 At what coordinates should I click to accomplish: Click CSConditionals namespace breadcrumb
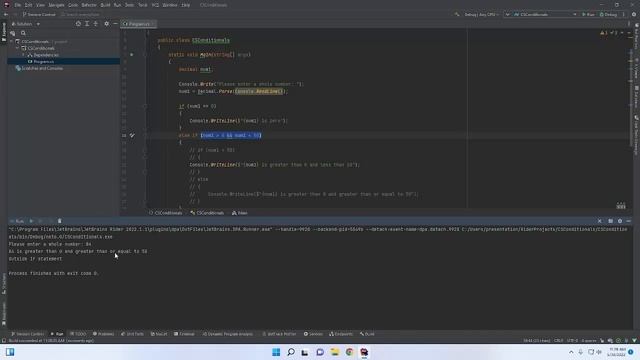(x=166, y=213)
